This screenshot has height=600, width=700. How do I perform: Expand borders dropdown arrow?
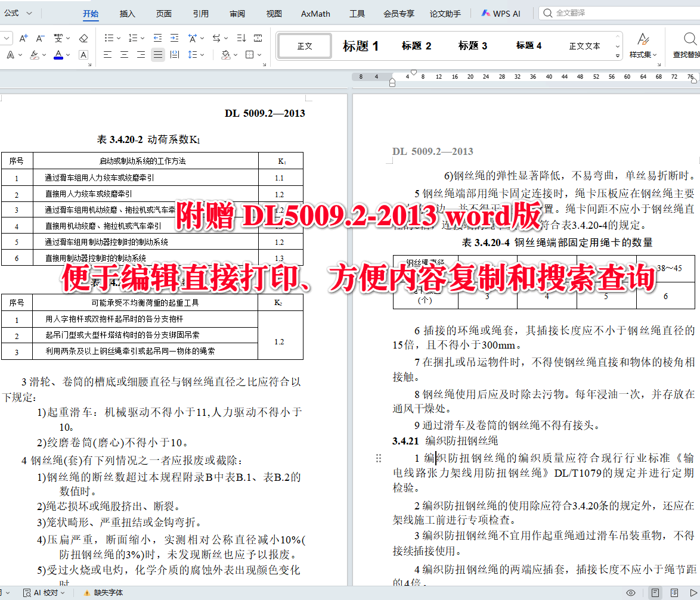(259, 55)
